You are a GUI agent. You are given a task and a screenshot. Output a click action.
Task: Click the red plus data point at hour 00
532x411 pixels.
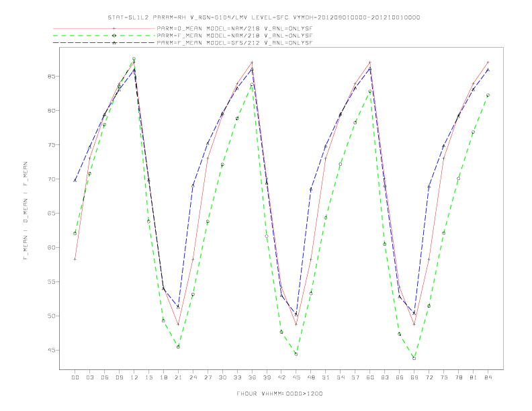click(x=75, y=259)
